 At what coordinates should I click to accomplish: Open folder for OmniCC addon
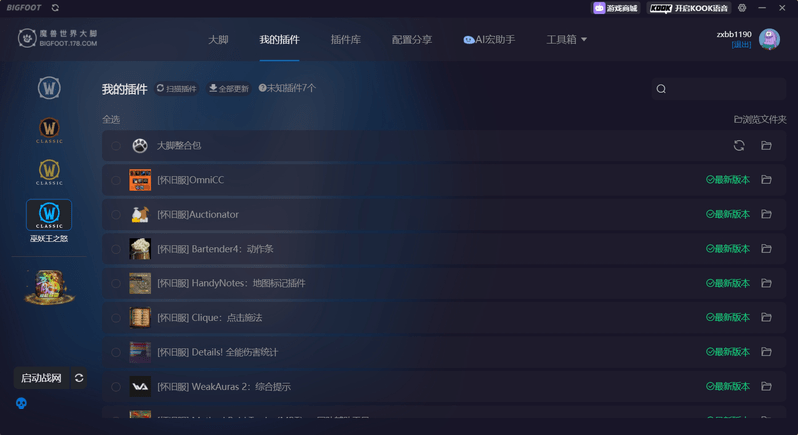[766, 180]
